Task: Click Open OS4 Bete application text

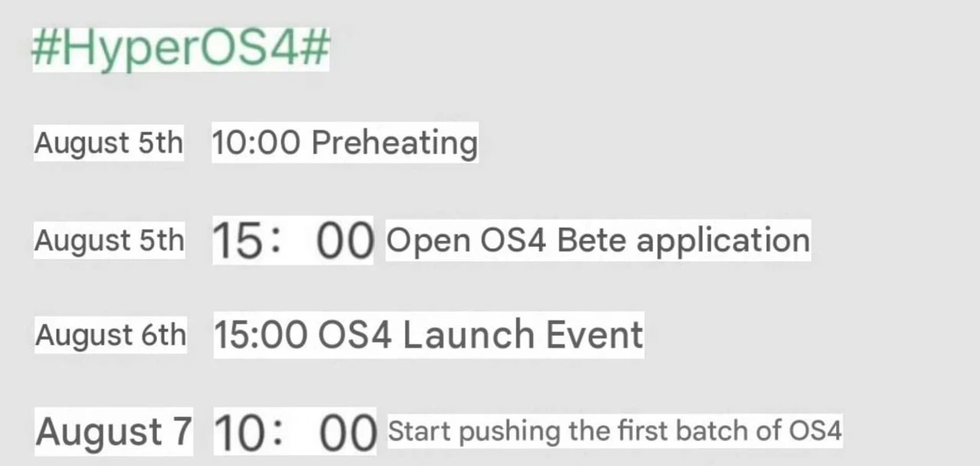Action: pyautogui.click(x=598, y=241)
